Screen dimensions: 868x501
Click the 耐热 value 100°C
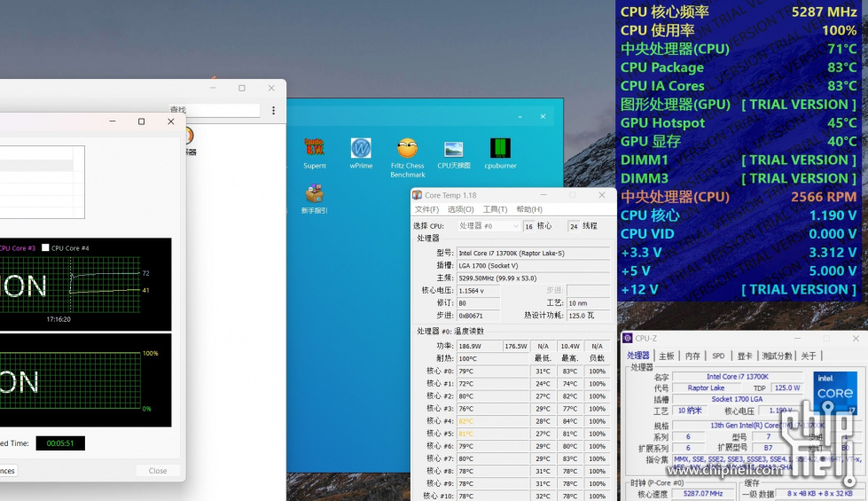click(492, 359)
